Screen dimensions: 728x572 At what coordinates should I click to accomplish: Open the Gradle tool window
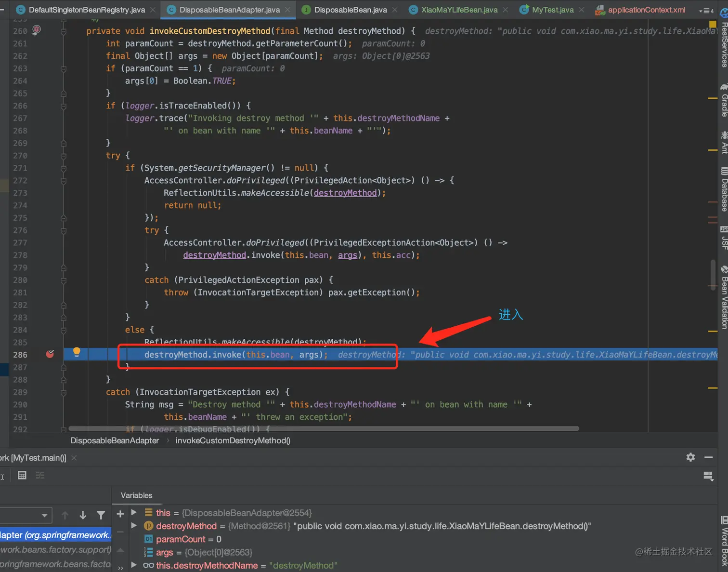724,100
